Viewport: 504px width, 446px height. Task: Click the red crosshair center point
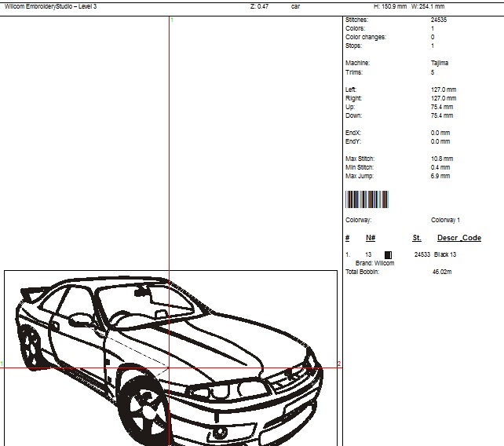[x=170, y=367]
